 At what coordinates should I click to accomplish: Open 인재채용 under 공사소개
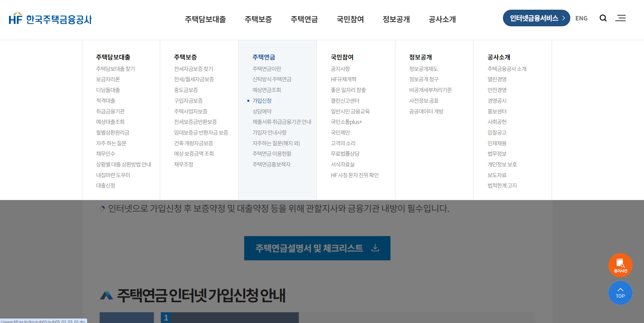pyautogui.click(x=497, y=143)
